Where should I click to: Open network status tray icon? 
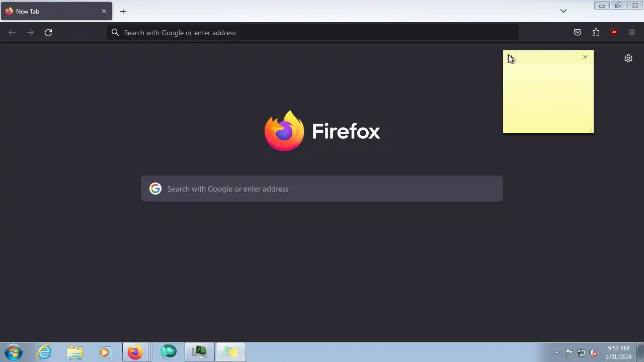581,352
